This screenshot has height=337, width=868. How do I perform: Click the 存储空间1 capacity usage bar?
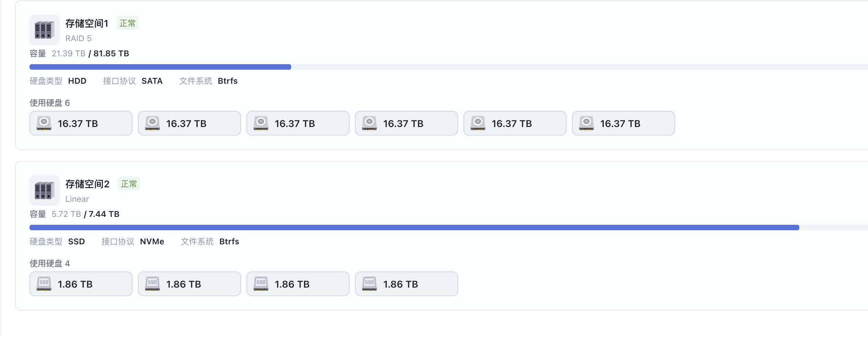coord(446,67)
